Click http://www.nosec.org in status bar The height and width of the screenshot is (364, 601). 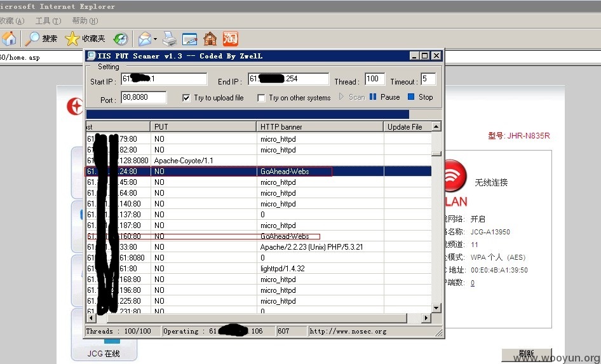click(348, 331)
